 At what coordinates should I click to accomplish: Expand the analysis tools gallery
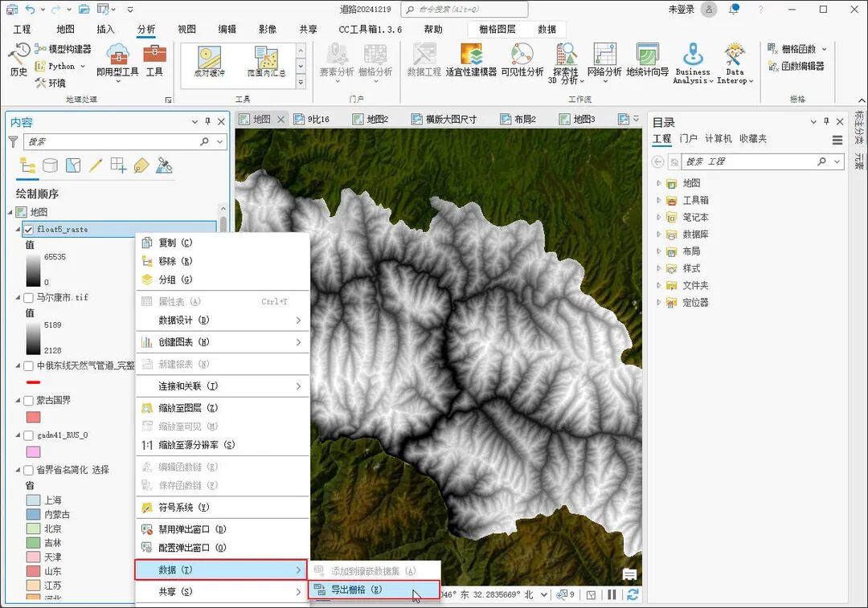pos(301,83)
